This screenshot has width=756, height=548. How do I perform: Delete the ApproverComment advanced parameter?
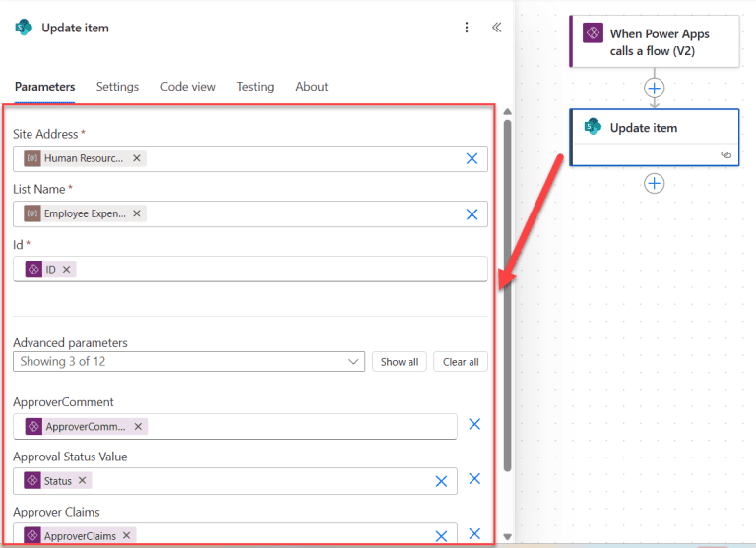(474, 424)
